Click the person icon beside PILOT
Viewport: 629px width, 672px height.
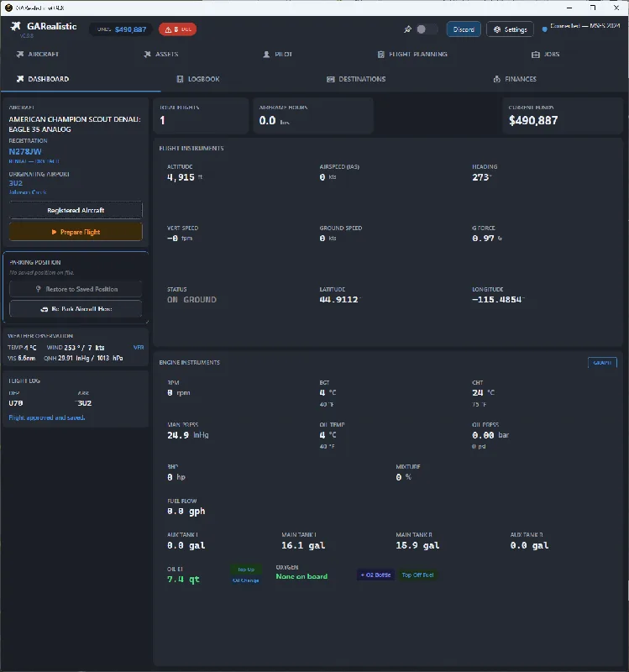coord(266,55)
